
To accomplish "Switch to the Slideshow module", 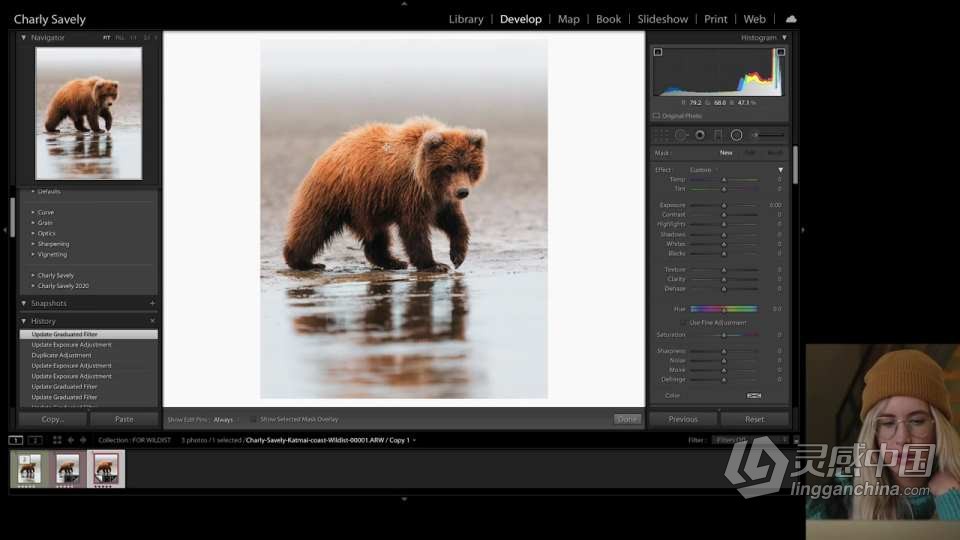I will pyautogui.click(x=662, y=19).
